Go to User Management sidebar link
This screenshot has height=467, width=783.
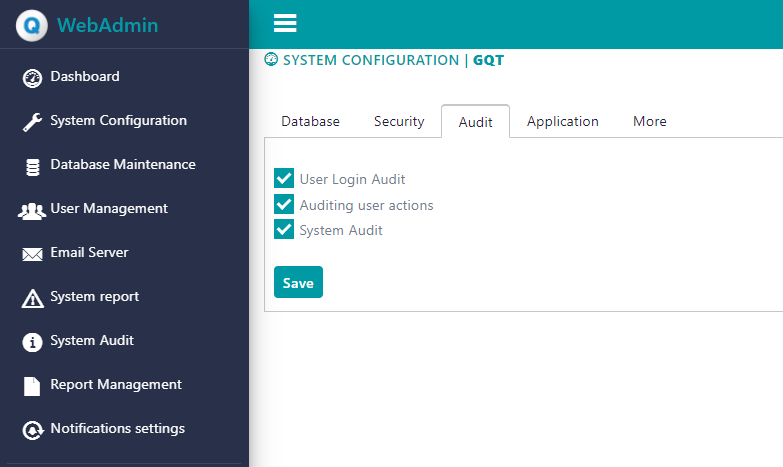[x=109, y=209]
